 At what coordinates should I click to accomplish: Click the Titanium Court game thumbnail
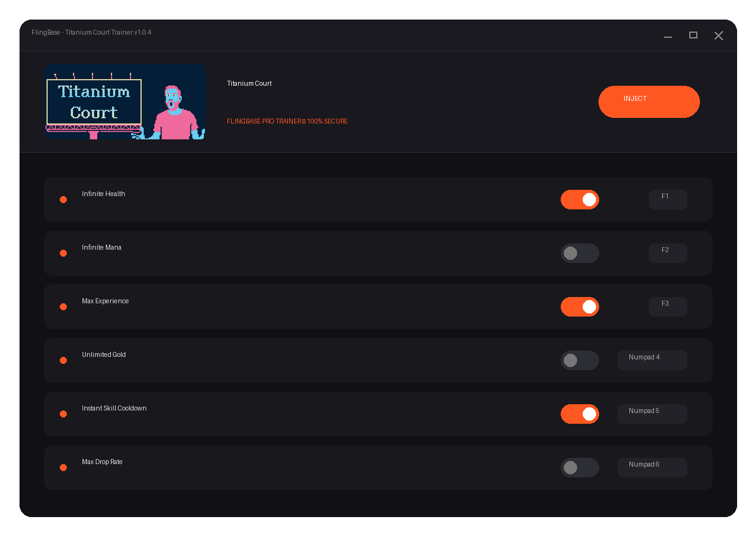point(125,102)
